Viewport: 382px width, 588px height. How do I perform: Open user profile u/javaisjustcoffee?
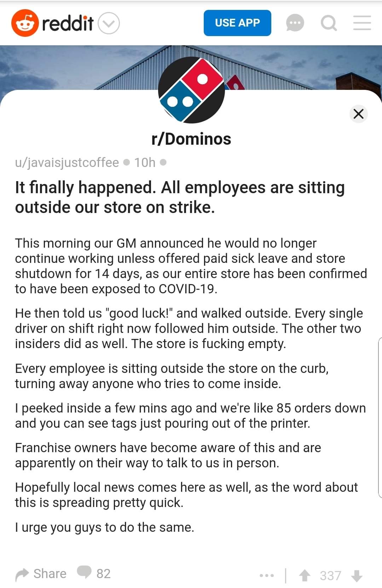pos(67,162)
